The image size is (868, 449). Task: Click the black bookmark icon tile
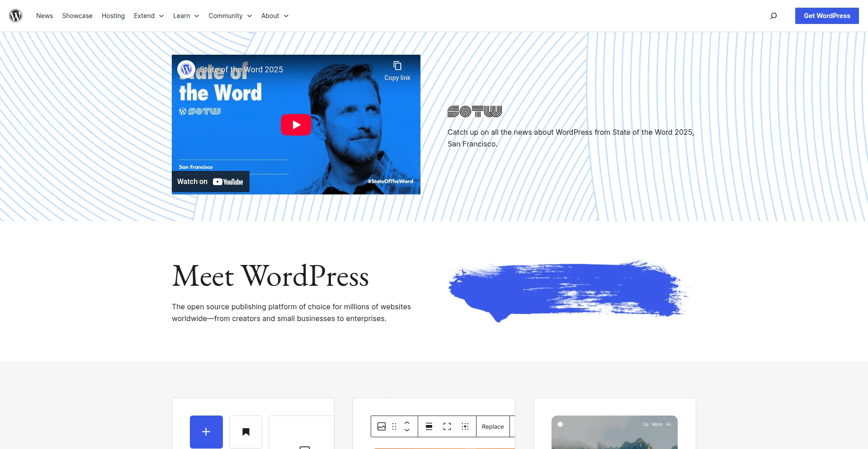coord(246,432)
